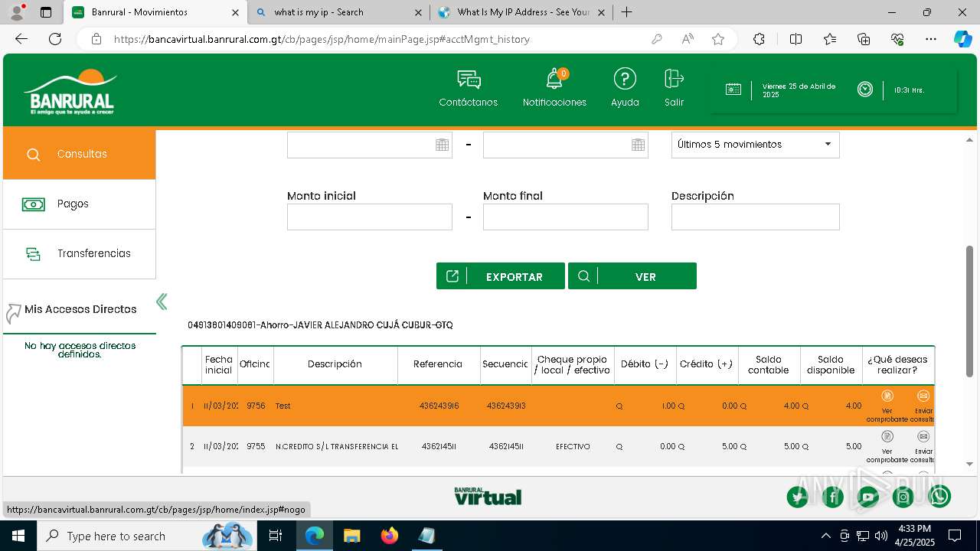Open the YouTube social icon
The image size is (980, 551).
click(868, 497)
